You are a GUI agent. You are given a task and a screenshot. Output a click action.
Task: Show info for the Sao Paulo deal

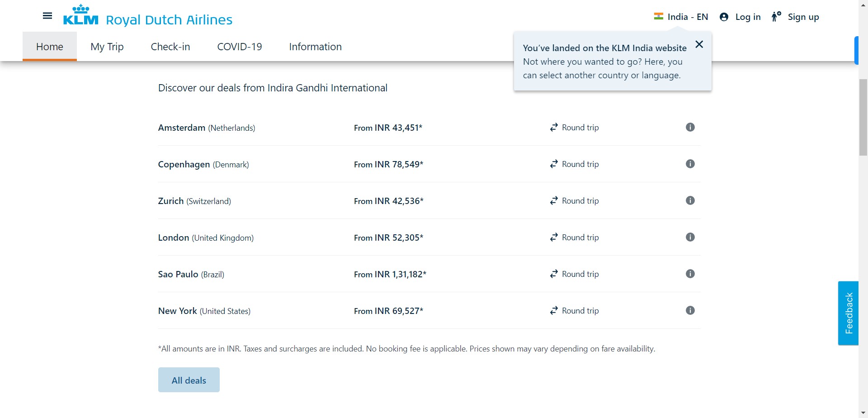click(690, 274)
